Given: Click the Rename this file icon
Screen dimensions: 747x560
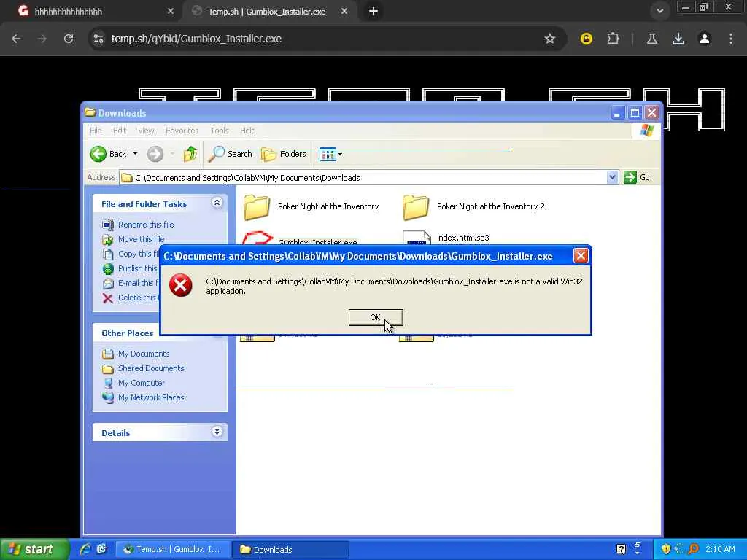Looking at the screenshot, I should 108,225.
